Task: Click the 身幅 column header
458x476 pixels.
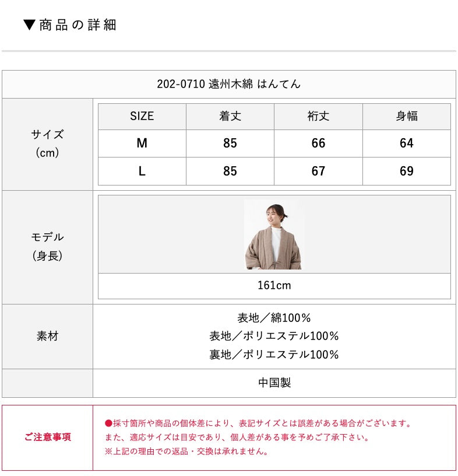Action: 407,116
